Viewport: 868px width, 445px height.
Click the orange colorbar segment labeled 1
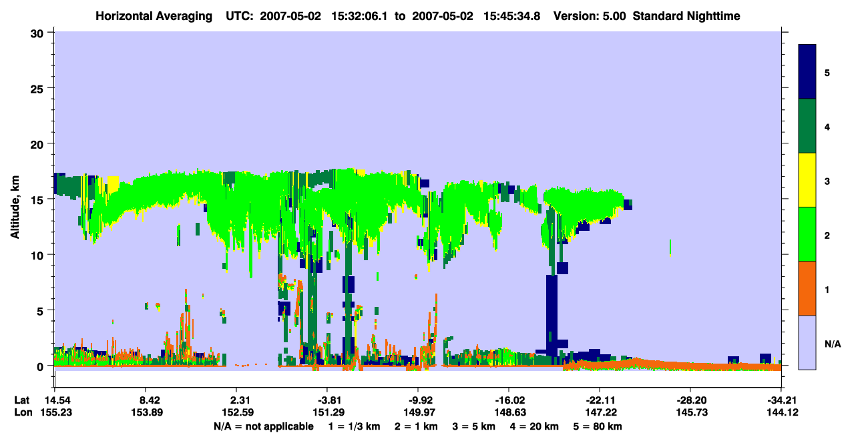[x=807, y=288]
